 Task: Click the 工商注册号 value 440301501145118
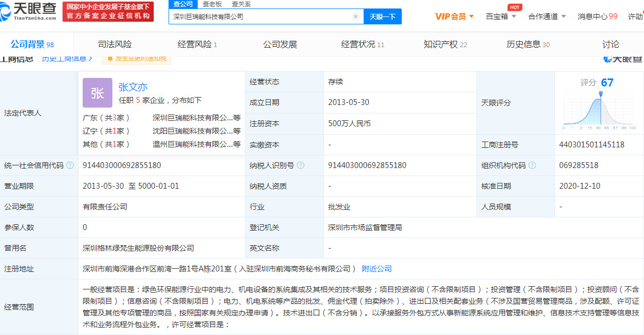click(592, 145)
